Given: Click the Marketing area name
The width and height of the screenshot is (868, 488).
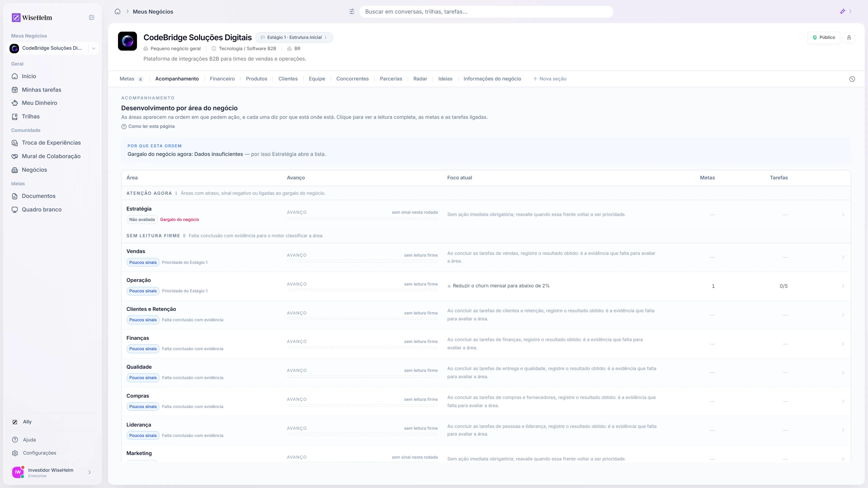Looking at the screenshot, I should [139, 453].
